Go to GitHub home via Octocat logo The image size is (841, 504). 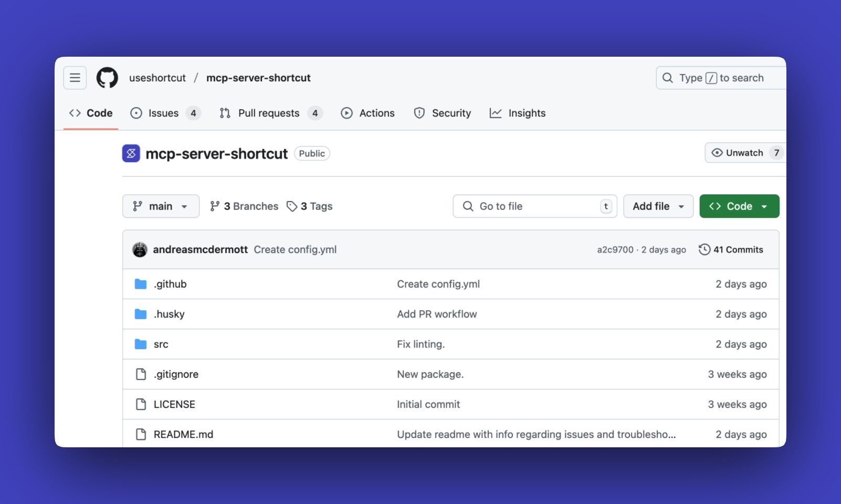click(x=107, y=78)
